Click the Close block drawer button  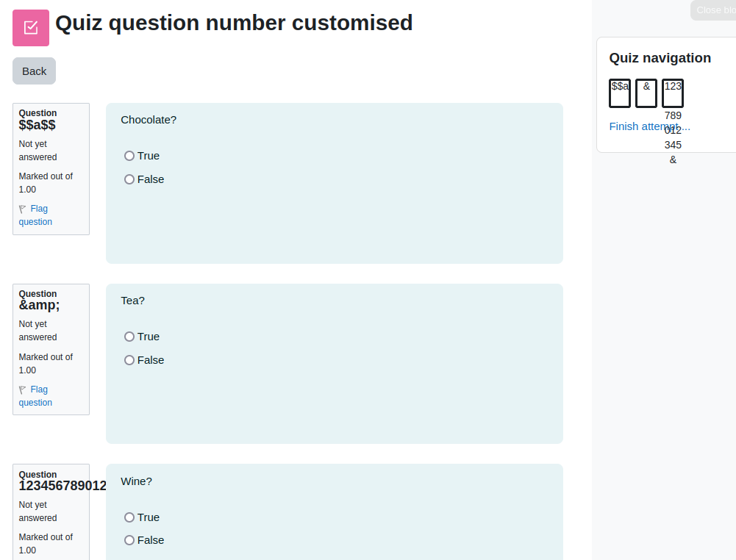click(x=713, y=10)
